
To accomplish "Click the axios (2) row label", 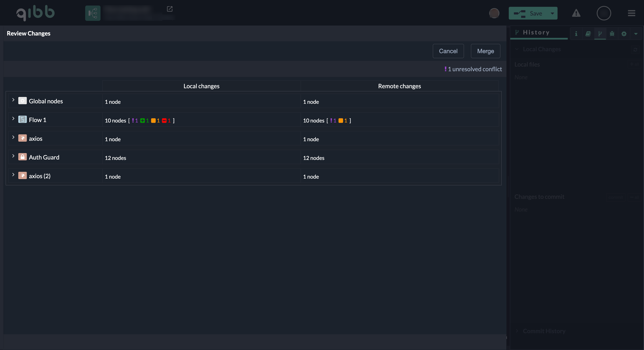I will (39, 176).
